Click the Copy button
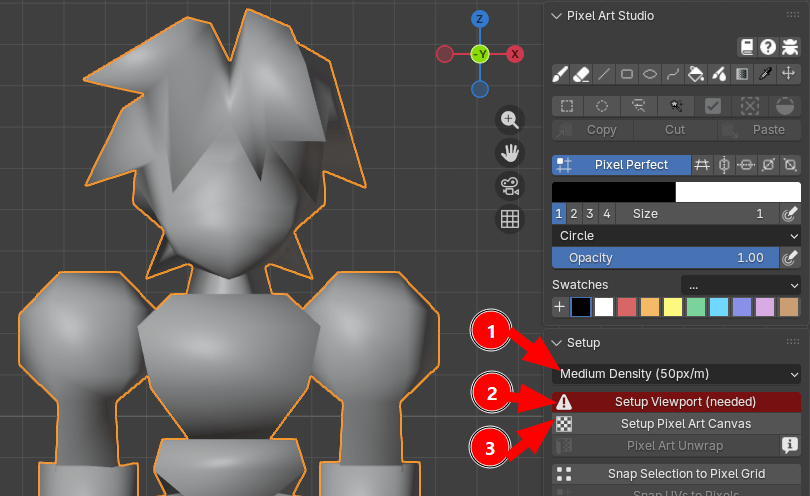Viewport: 810px width, 496px height. (x=592, y=130)
